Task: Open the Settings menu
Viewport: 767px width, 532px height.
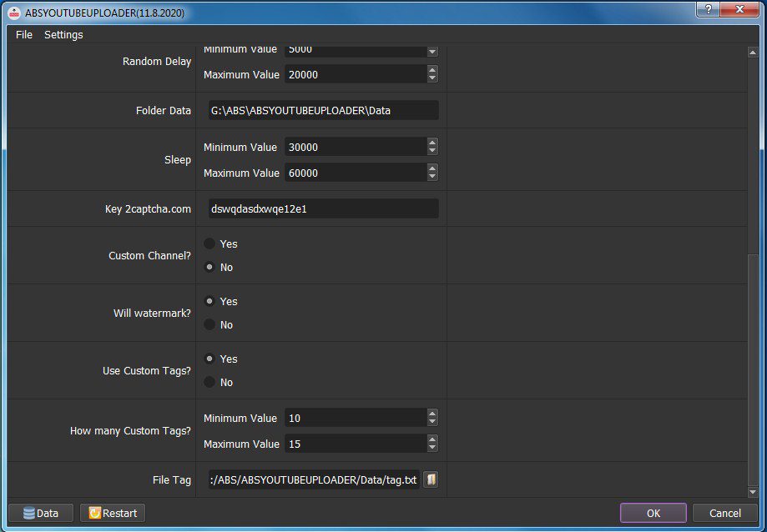Action: pos(63,35)
